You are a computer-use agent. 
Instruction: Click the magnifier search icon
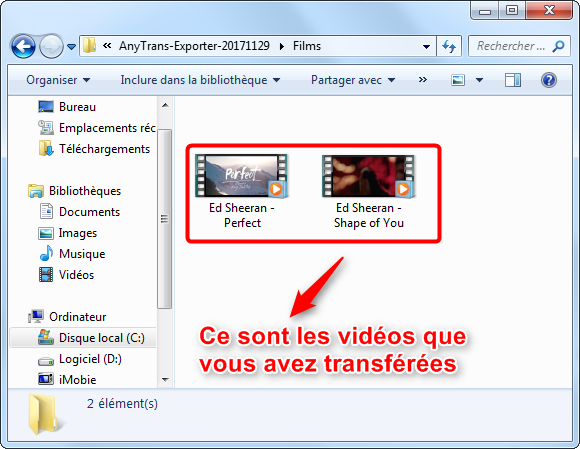559,46
